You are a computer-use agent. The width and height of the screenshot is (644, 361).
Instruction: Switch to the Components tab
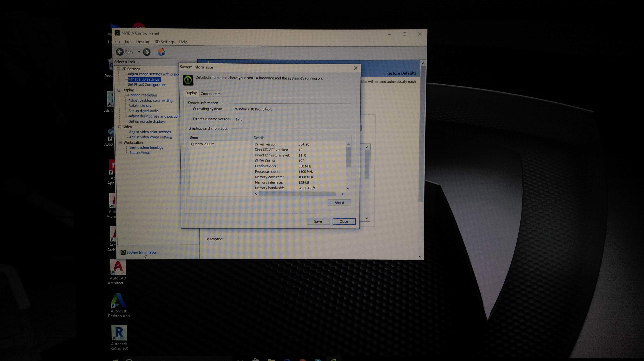(x=211, y=93)
